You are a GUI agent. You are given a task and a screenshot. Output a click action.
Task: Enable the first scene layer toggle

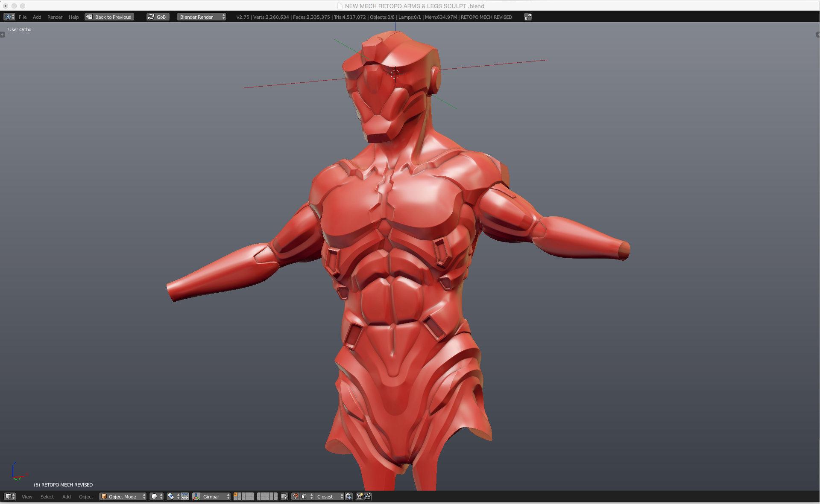coord(236,495)
